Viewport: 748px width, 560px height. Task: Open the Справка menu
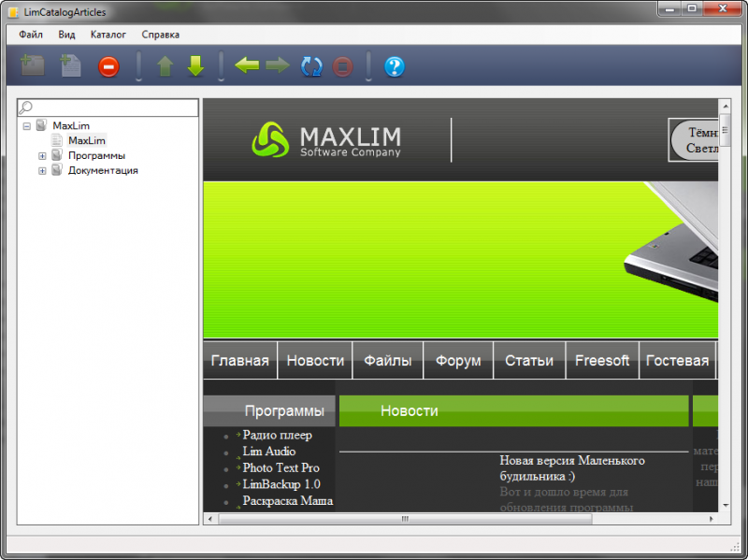point(160,35)
